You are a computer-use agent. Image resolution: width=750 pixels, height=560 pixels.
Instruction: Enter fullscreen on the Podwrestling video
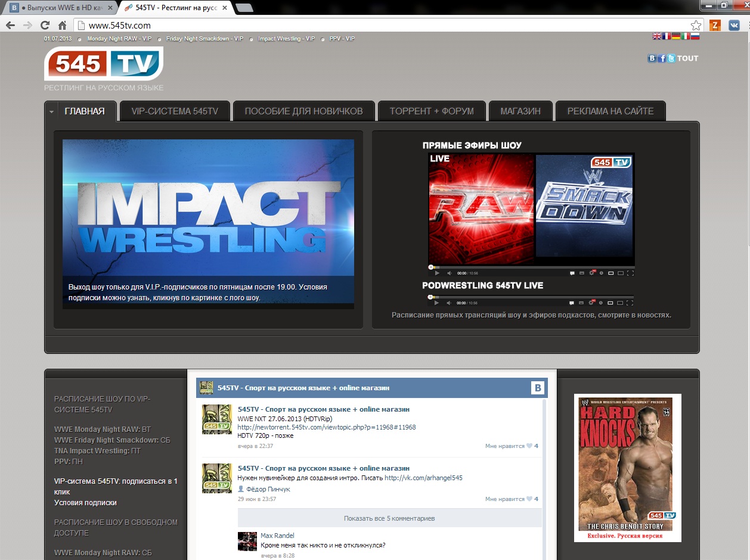630,303
